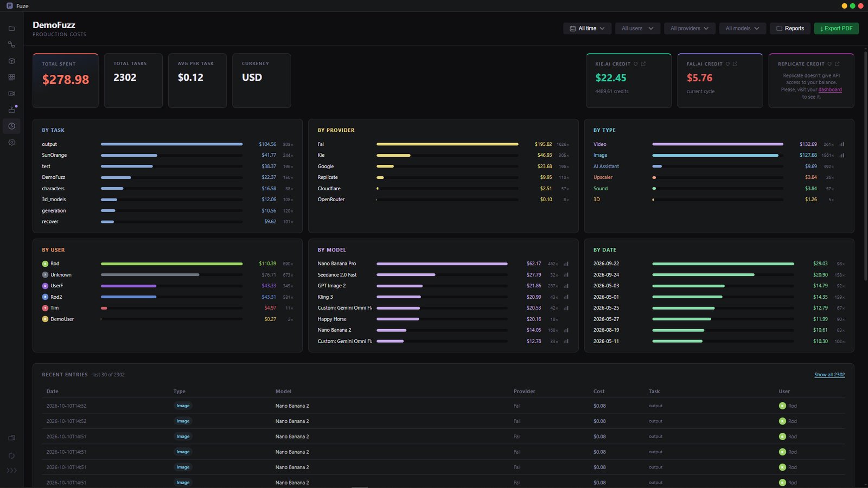868x488 pixels.
Task: Click the Seedance 2.0 Fast model row
Action: [443, 275]
